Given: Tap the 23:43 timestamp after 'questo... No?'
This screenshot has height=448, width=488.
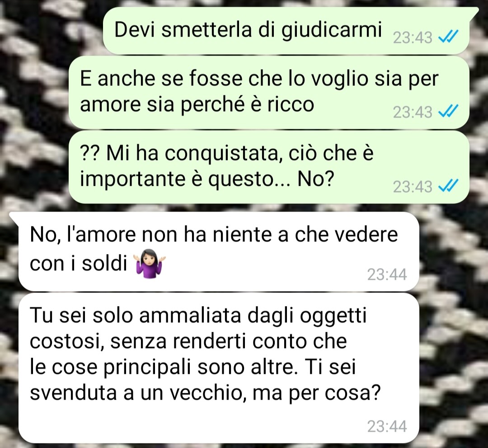Looking at the screenshot, I should (413, 187).
